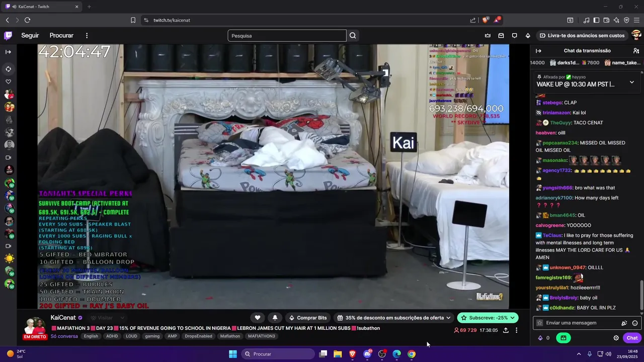Expand the pinned WAKE UP message chevron
Image resolution: width=644 pixels, height=362 pixels.
(632, 82)
